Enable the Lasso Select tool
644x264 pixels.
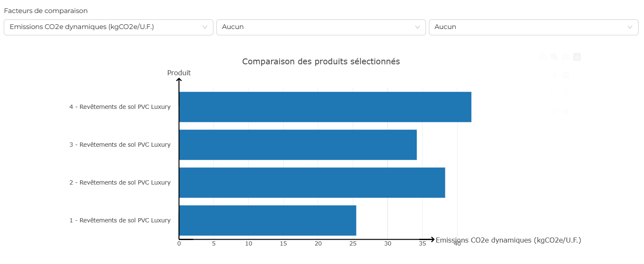(554, 111)
